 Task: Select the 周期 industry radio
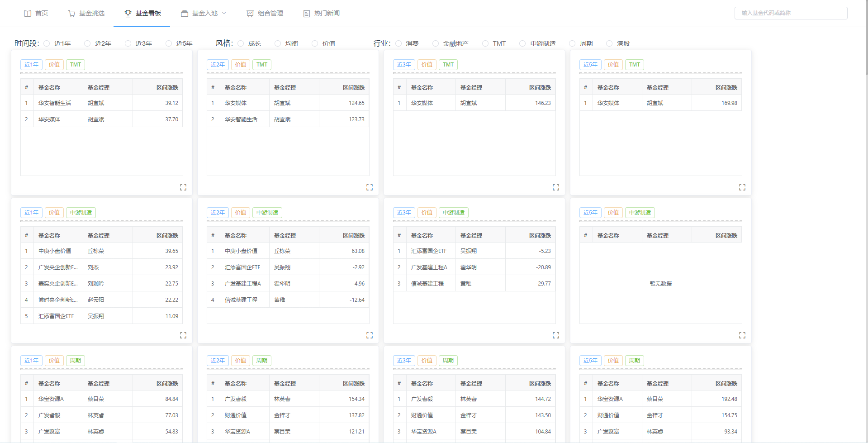click(572, 43)
